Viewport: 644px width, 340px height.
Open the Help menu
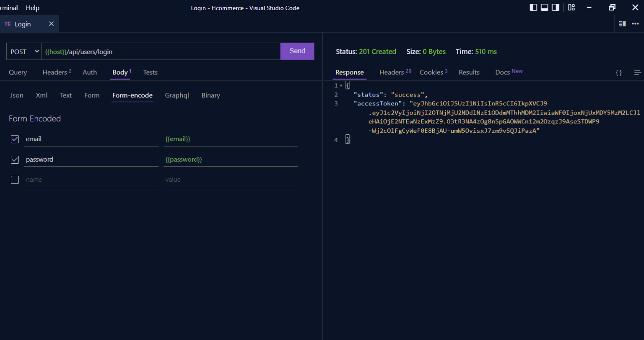pyautogui.click(x=32, y=8)
